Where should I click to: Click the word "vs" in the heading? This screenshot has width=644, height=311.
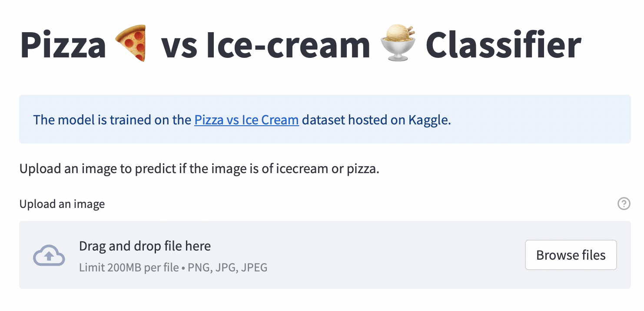[178, 45]
